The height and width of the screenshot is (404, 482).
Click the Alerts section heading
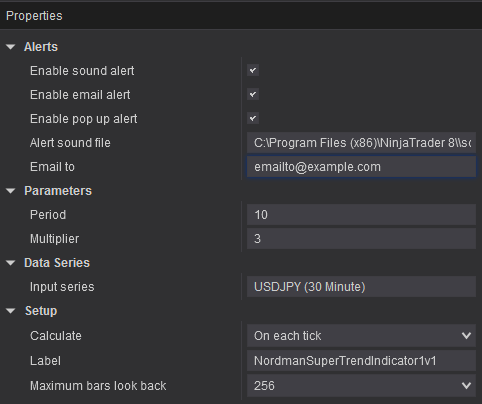(x=41, y=47)
